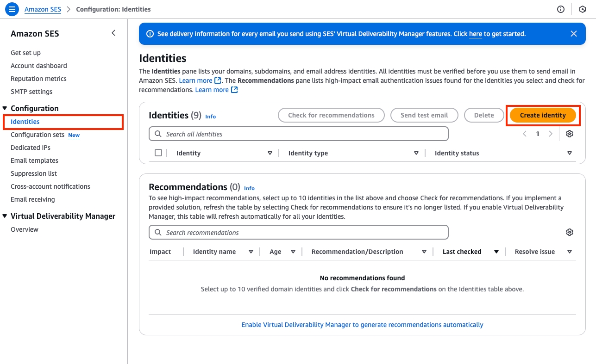
Task: Open Identities table preferences gear icon
Action: [570, 134]
